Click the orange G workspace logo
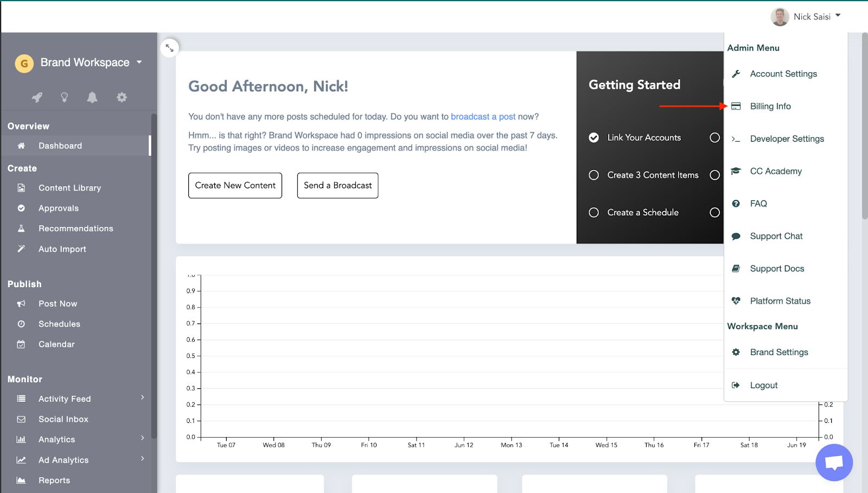 click(24, 64)
